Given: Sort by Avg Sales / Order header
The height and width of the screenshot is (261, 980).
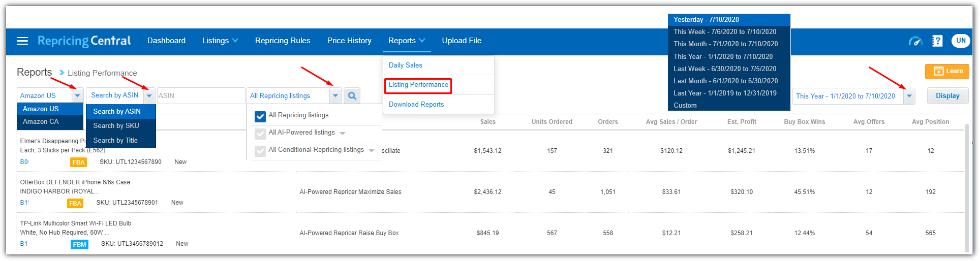Looking at the screenshot, I should [x=671, y=122].
